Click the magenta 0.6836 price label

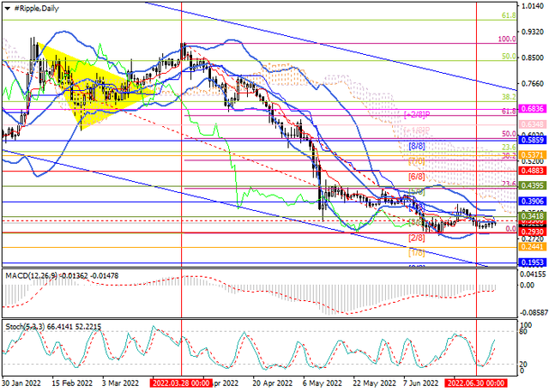[x=534, y=111]
